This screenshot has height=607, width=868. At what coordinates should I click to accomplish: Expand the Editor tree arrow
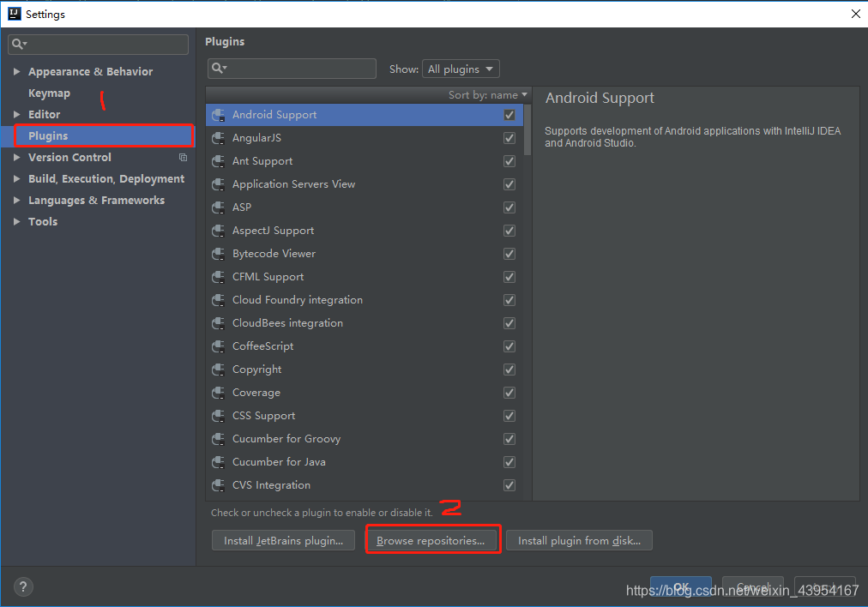coord(16,115)
